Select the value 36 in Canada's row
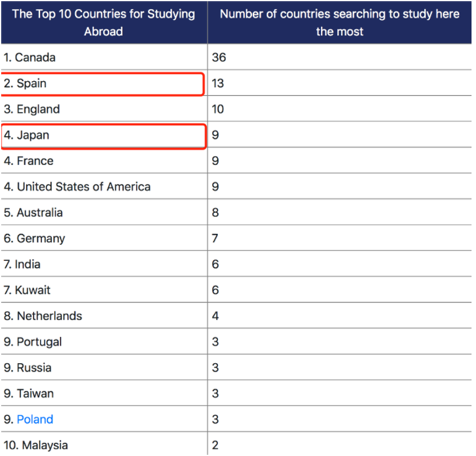The image size is (476, 456). coord(219,58)
